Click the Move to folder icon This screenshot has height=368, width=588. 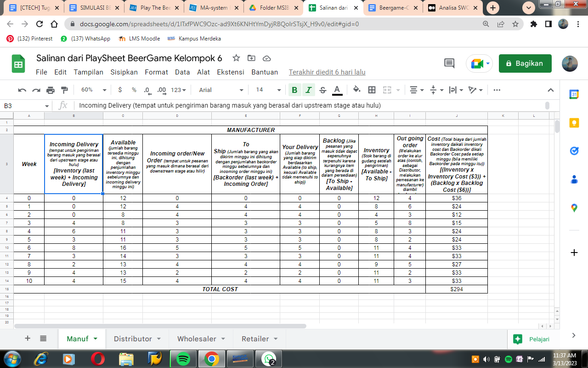[251, 58]
